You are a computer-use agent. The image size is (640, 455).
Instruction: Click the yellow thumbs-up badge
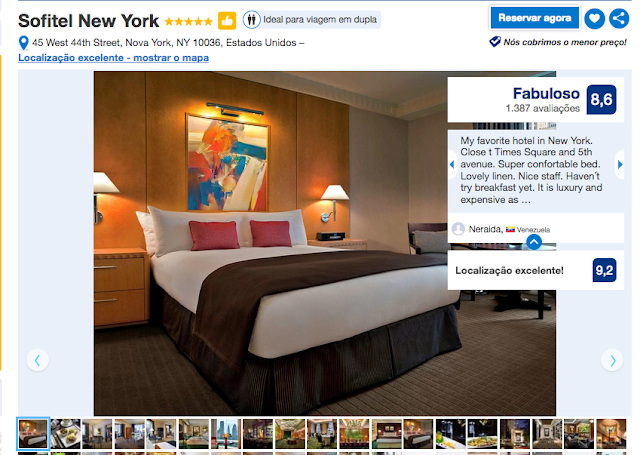tap(227, 20)
